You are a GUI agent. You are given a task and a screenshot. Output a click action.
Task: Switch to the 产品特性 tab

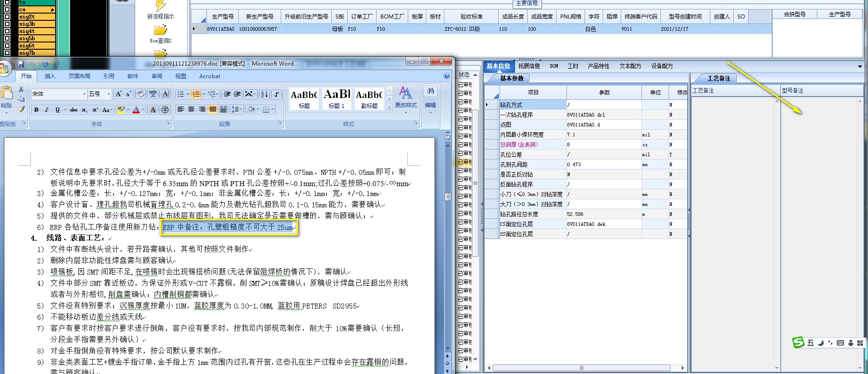599,66
